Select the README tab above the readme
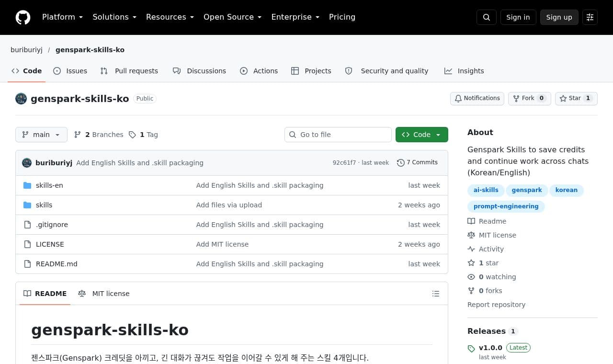This screenshot has width=613, height=364. pos(45,294)
